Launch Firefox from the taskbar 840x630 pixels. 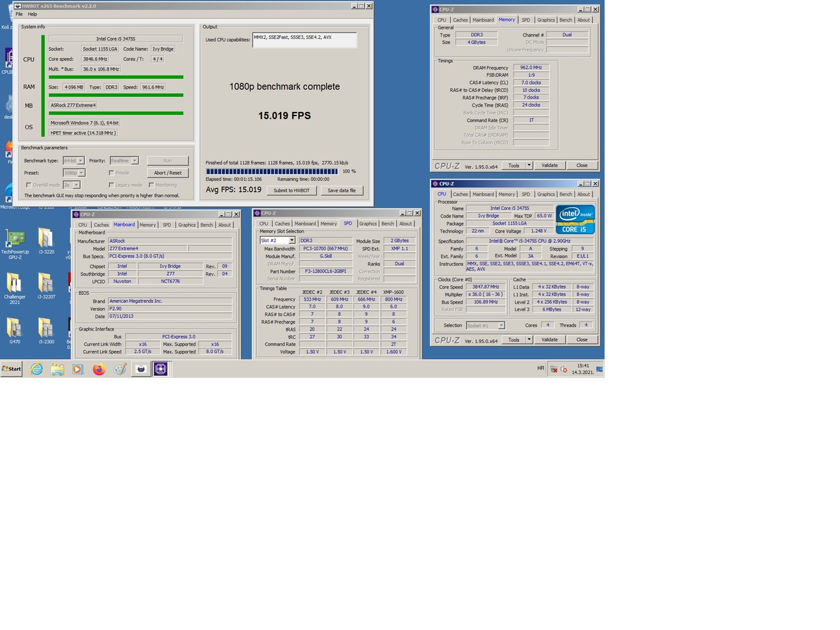[99, 369]
